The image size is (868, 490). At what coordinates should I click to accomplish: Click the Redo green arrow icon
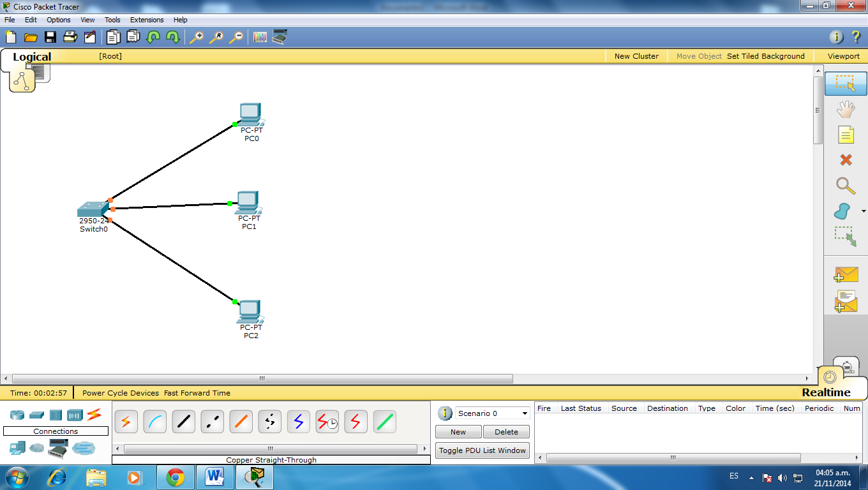click(173, 37)
